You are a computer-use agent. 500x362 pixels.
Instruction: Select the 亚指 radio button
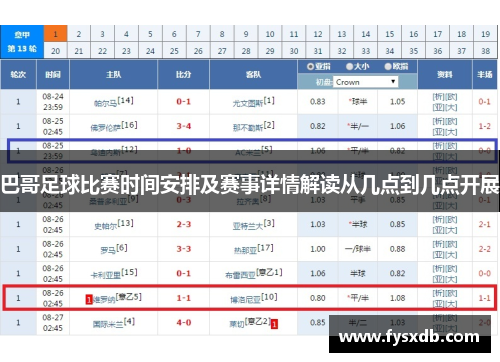[310, 67]
